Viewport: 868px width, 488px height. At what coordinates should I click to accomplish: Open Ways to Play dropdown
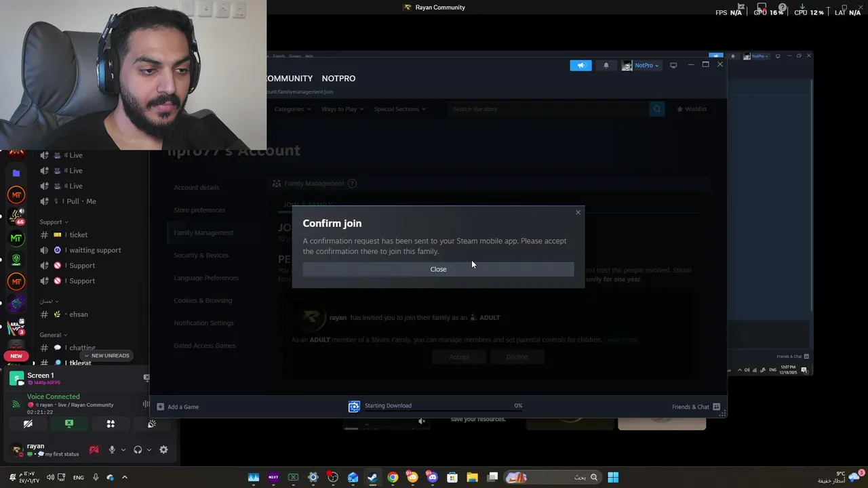click(342, 109)
